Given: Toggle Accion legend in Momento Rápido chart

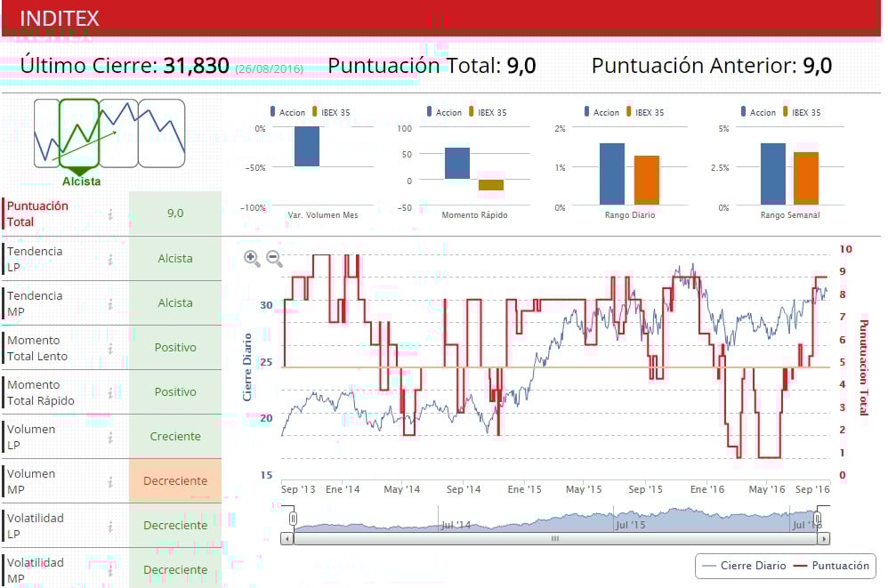Looking at the screenshot, I should pyautogui.click(x=445, y=112).
